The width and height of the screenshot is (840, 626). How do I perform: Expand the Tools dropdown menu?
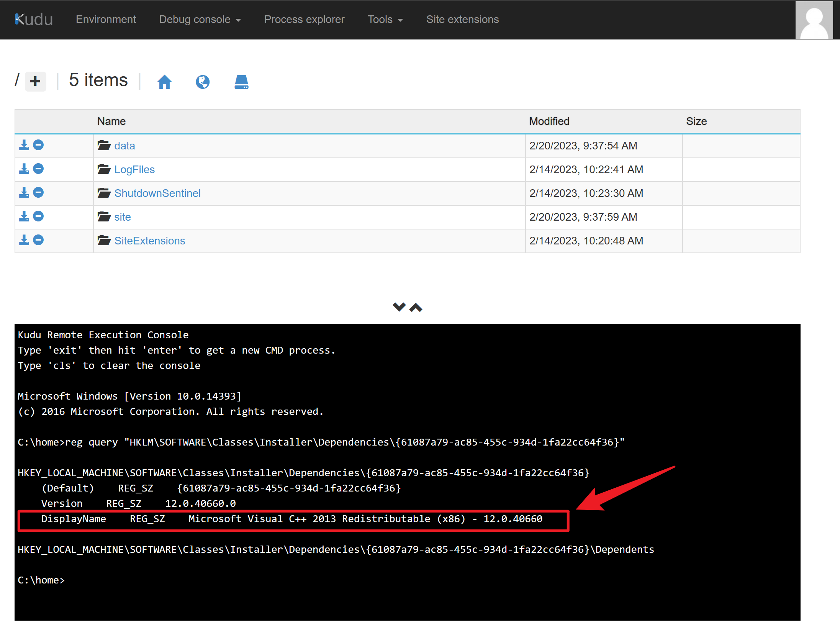(x=385, y=20)
